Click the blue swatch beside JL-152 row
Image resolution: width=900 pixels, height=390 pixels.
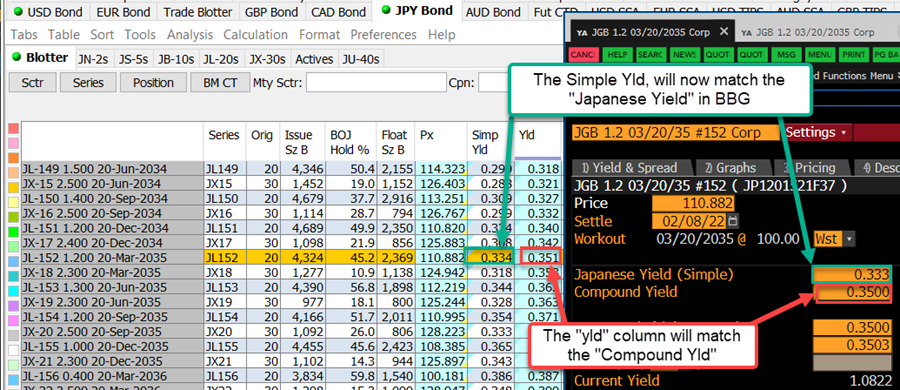[x=13, y=260]
